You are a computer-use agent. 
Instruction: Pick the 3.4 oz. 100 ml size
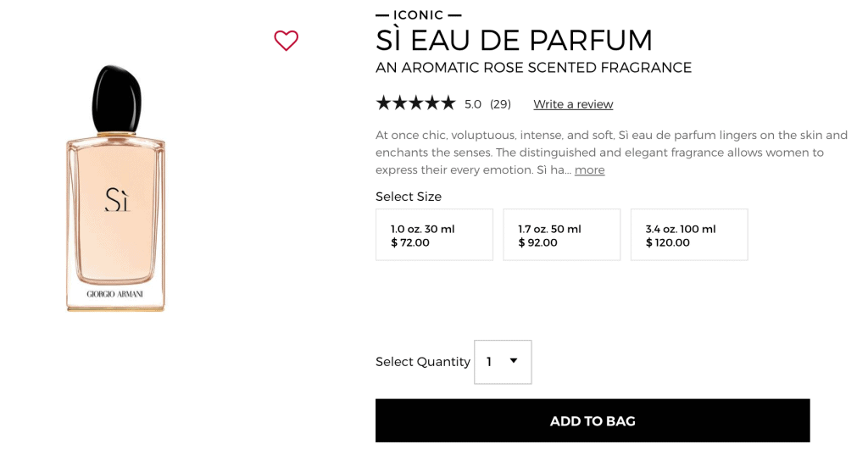688,235
